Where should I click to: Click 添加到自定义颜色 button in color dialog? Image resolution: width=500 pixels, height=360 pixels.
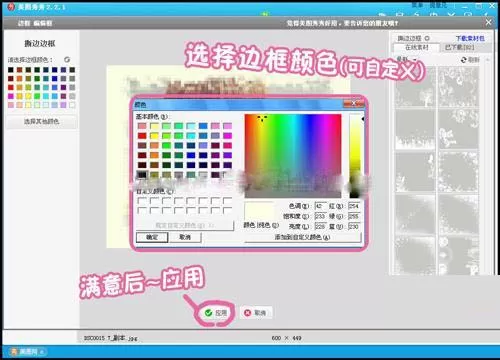coord(302,237)
